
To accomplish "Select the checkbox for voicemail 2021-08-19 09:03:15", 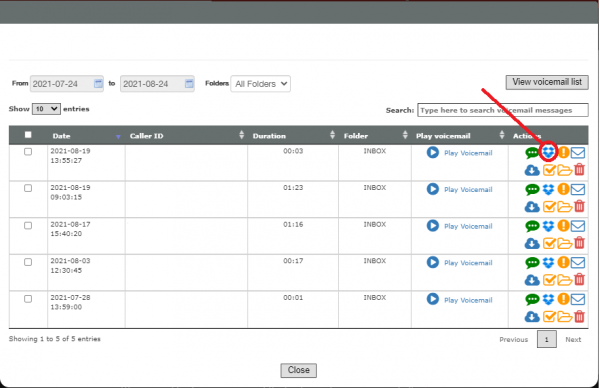I will (28, 188).
